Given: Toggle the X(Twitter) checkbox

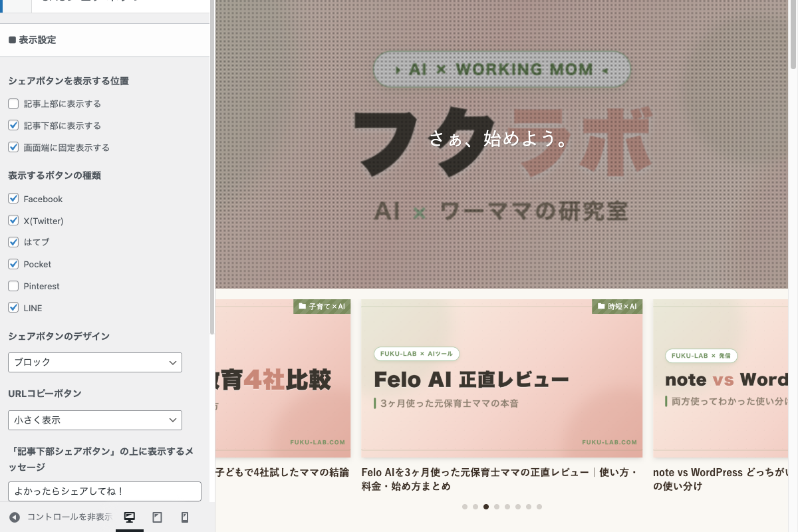Looking at the screenshot, I should coord(13,221).
